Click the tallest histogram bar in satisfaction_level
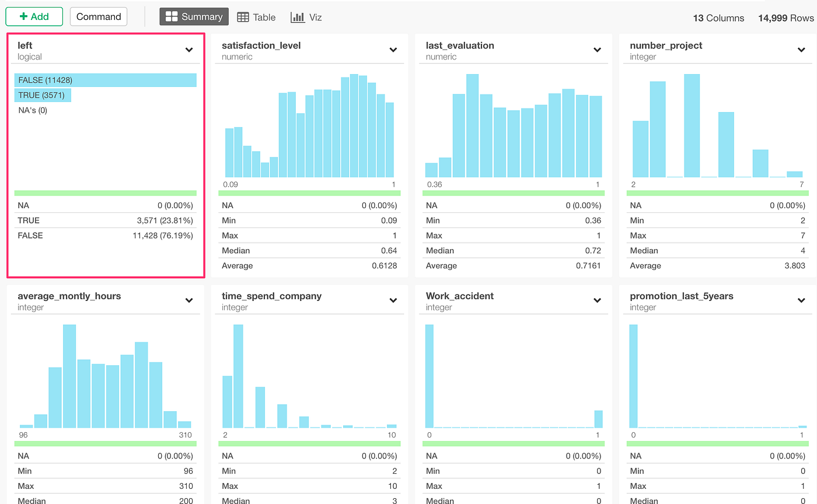This screenshot has width=817, height=504. (x=353, y=117)
